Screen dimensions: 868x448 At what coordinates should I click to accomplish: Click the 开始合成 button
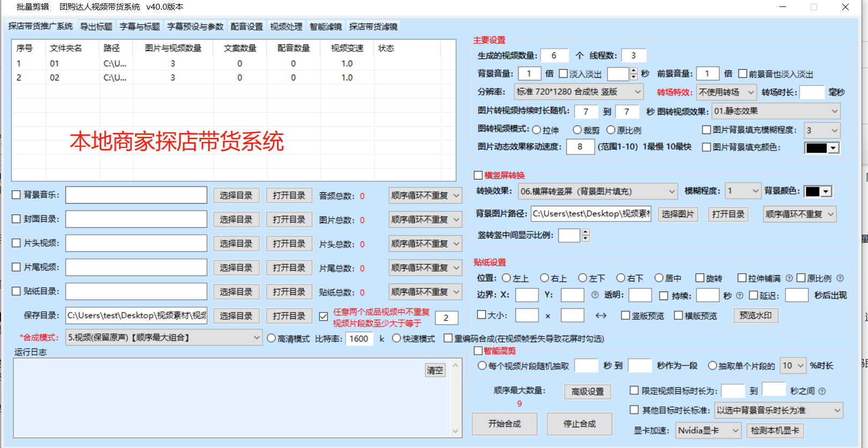click(x=504, y=424)
